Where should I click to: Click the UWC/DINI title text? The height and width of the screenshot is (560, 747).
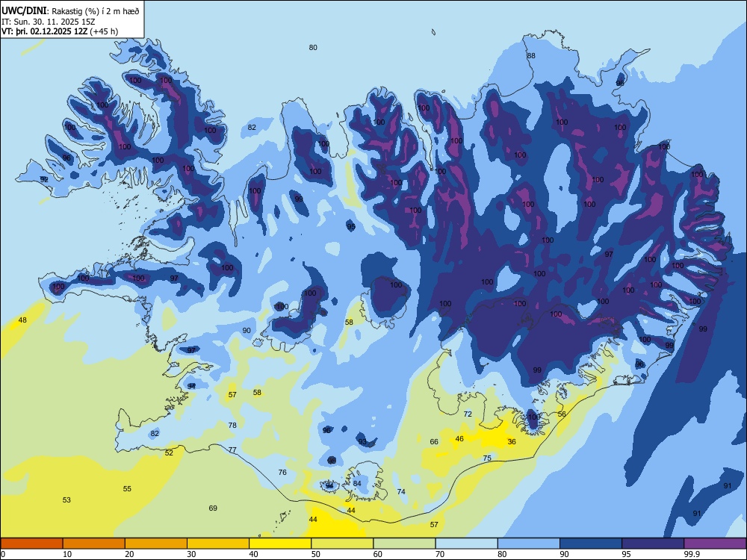[24, 11]
